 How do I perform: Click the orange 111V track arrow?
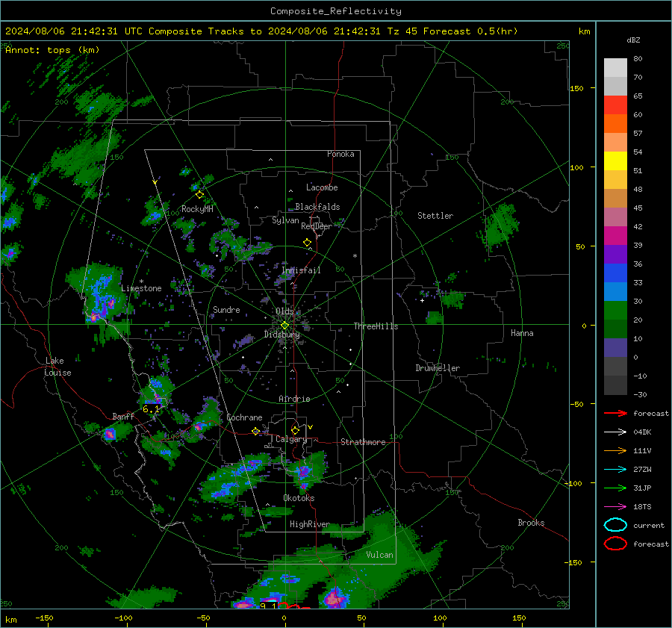615,450
